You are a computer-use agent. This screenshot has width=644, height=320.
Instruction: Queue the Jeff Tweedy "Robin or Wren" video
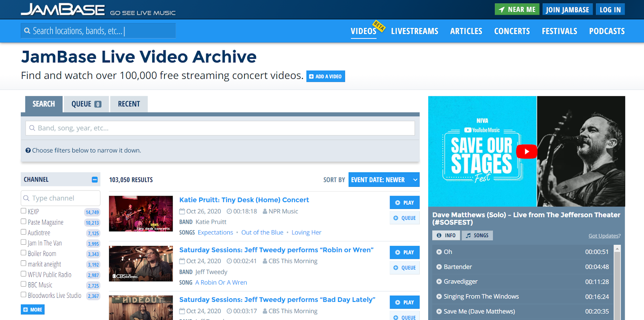pyautogui.click(x=405, y=268)
